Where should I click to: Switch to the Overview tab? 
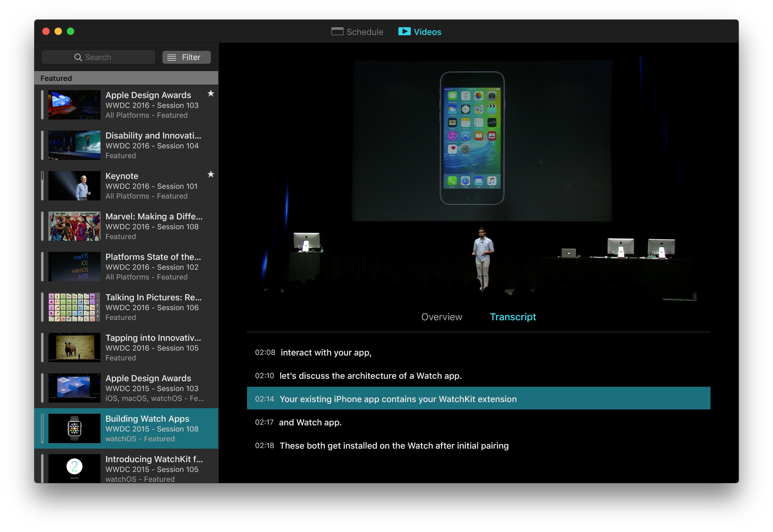(441, 317)
